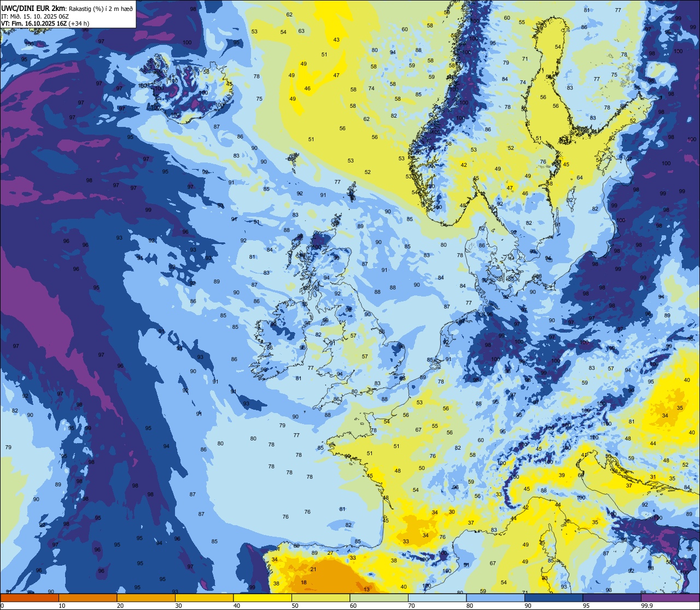Click the "Rakastig (%) í 2 m hæð" label
This screenshot has height=610, width=700.
101,9
